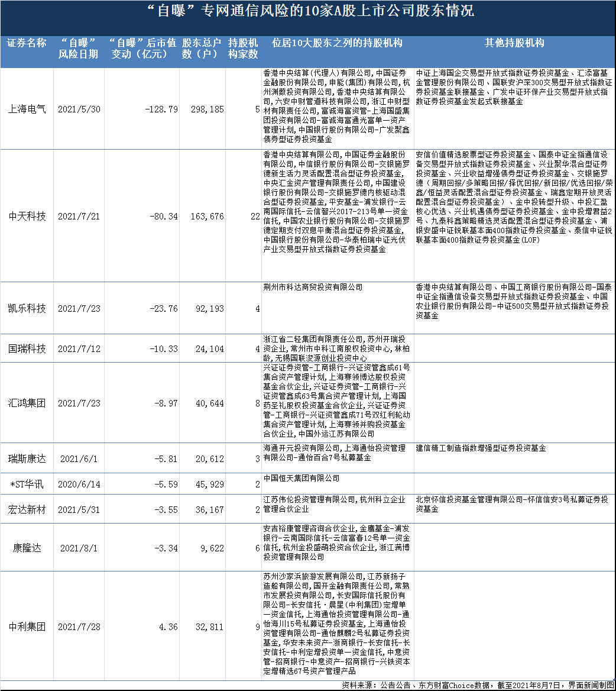The image size is (616, 691).
Task: Click the date 2021/5/30
Action: pyautogui.click(x=79, y=109)
